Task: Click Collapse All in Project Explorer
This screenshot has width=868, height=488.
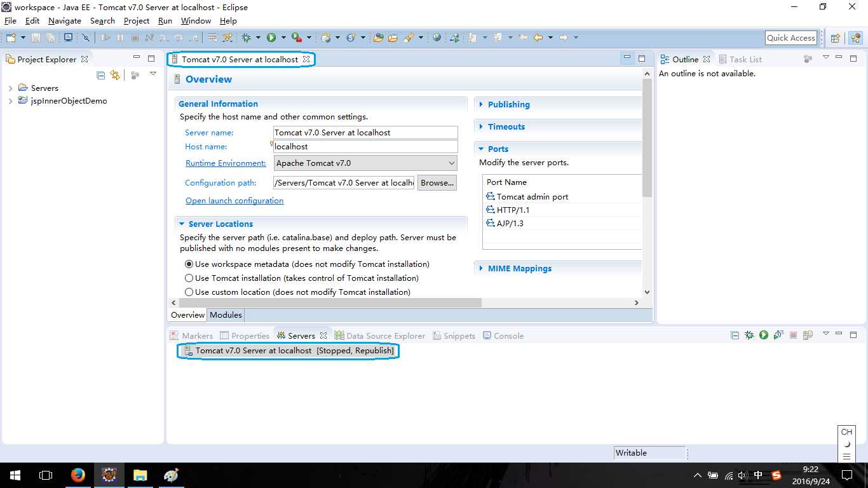Action: point(100,75)
